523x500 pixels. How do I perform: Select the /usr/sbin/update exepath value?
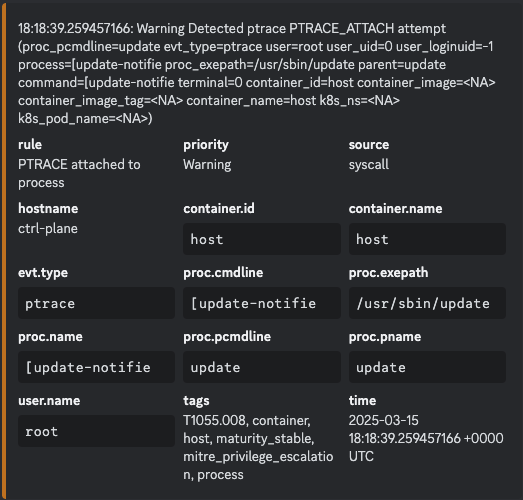coord(427,303)
